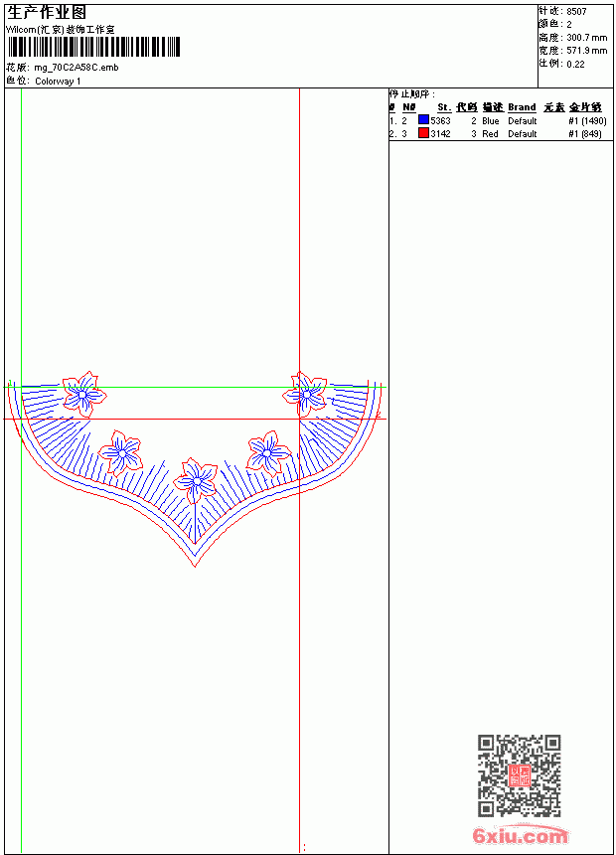Click the Brand column header
The height and width of the screenshot is (855, 616).
coord(522,107)
